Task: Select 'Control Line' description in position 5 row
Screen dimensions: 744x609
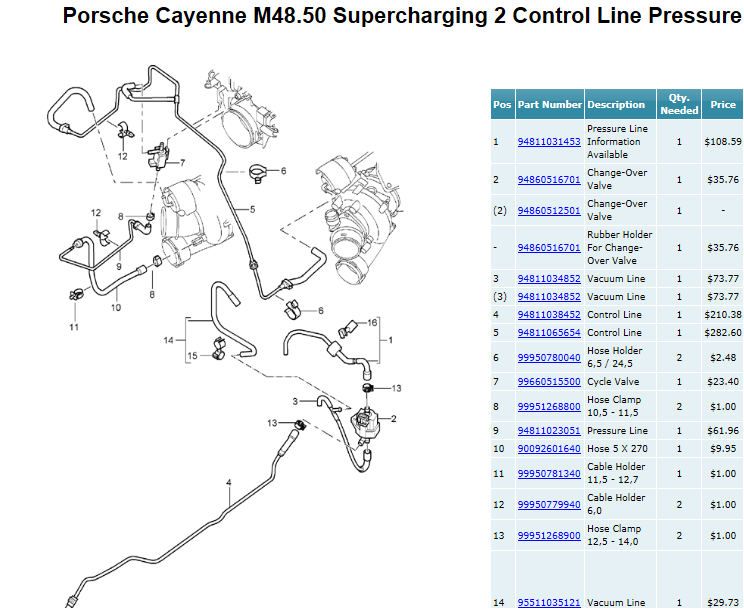Action: pos(614,333)
